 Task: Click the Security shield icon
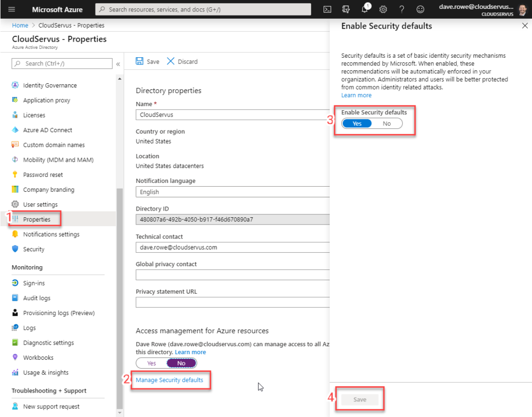coord(15,249)
